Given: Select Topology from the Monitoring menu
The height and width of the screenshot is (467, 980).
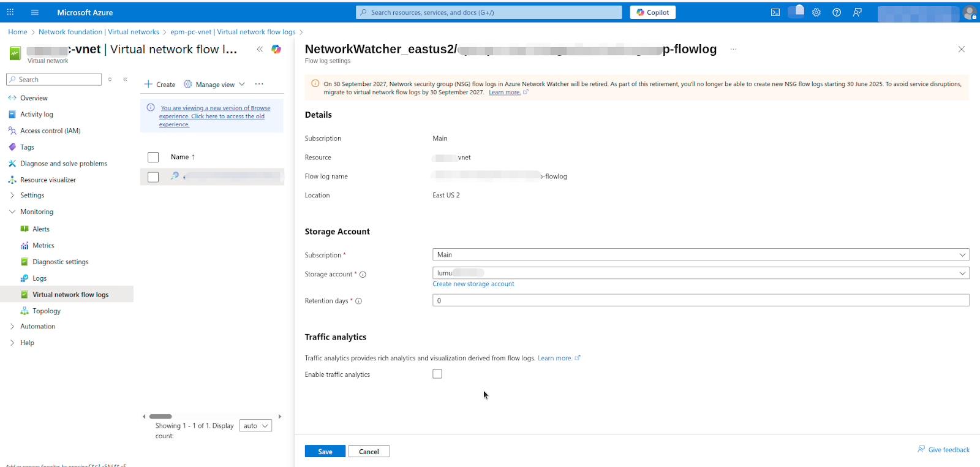Looking at the screenshot, I should [x=47, y=311].
